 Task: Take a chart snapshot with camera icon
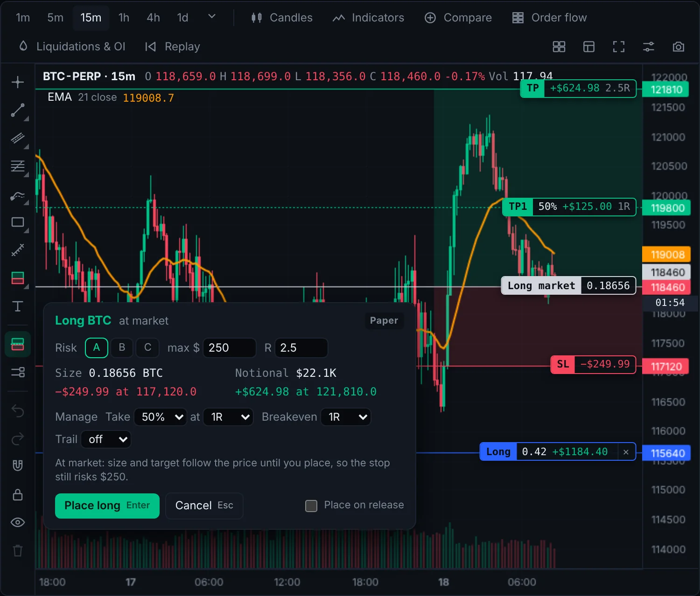pos(679,47)
